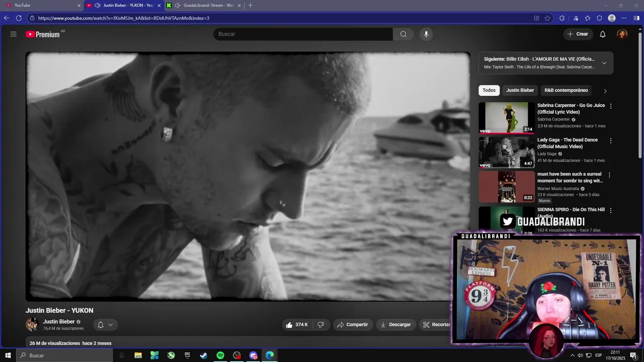The height and width of the screenshot is (362, 644).
Task: Open the Windows Start menu
Action: point(8,355)
